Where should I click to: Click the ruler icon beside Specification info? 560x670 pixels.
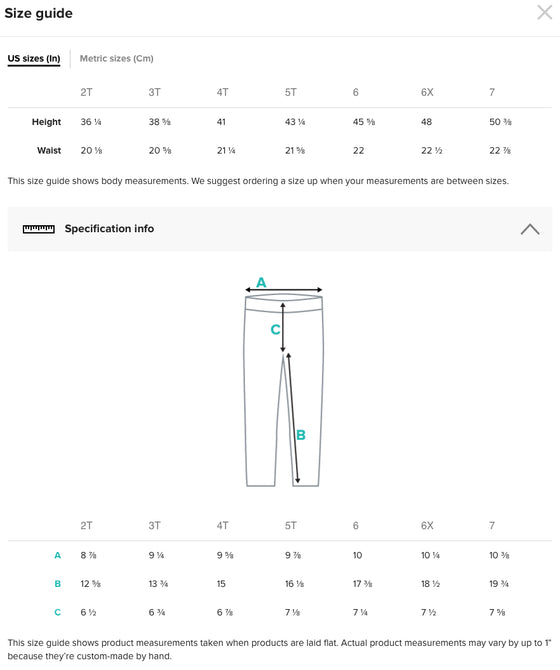(38, 229)
